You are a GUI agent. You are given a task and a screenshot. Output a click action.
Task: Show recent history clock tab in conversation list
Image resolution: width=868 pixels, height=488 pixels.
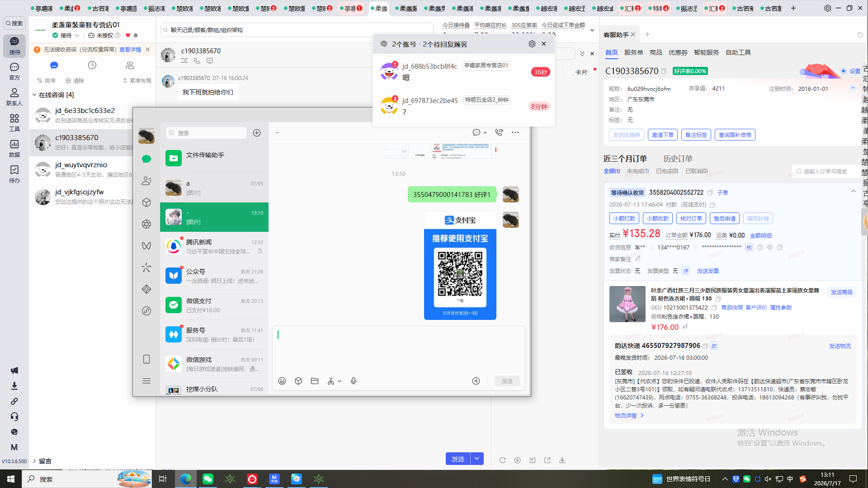pyautogui.click(x=92, y=65)
